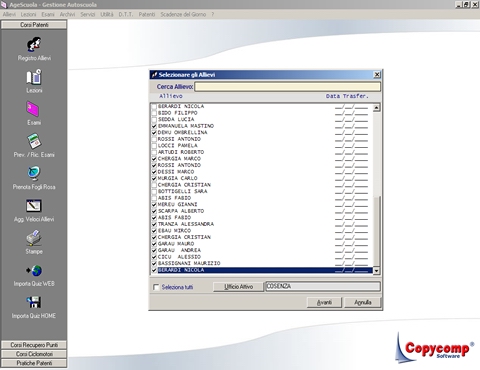This screenshot has height=370, width=480.
Task: Open the Lezioni book icon in sidebar
Action: coord(34,77)
